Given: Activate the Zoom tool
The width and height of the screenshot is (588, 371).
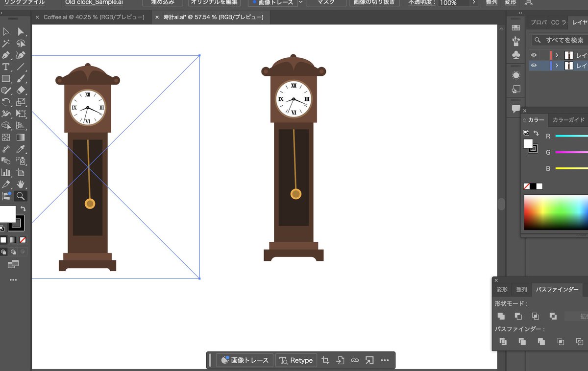Looking at the screenshot, I should click(21, 196).
